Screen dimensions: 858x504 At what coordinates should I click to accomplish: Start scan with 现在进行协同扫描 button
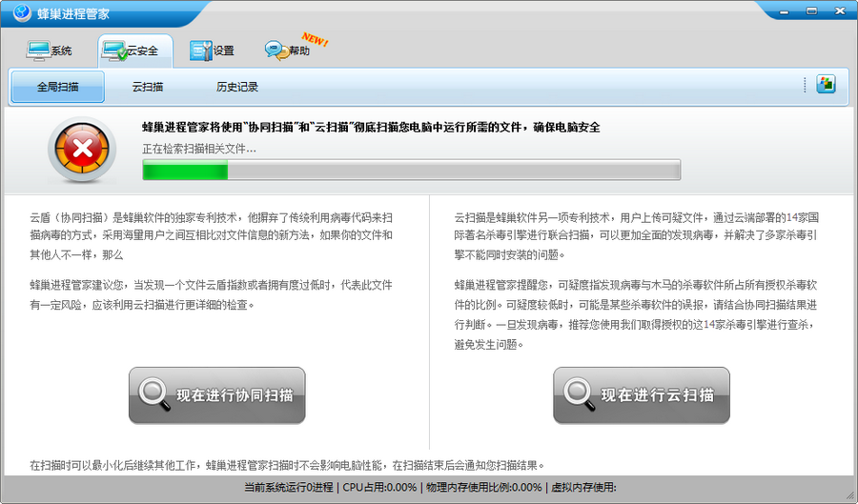click(217, 395)
